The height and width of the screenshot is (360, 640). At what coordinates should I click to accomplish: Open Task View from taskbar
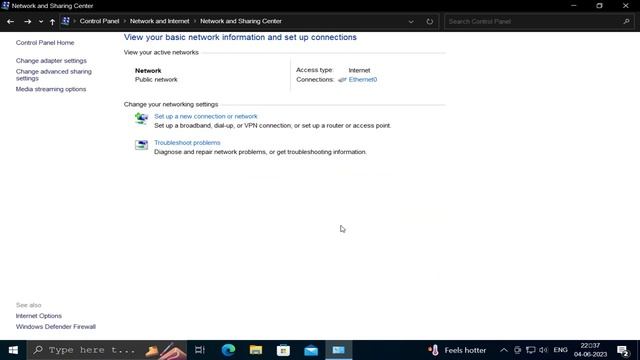click(200, 350)
